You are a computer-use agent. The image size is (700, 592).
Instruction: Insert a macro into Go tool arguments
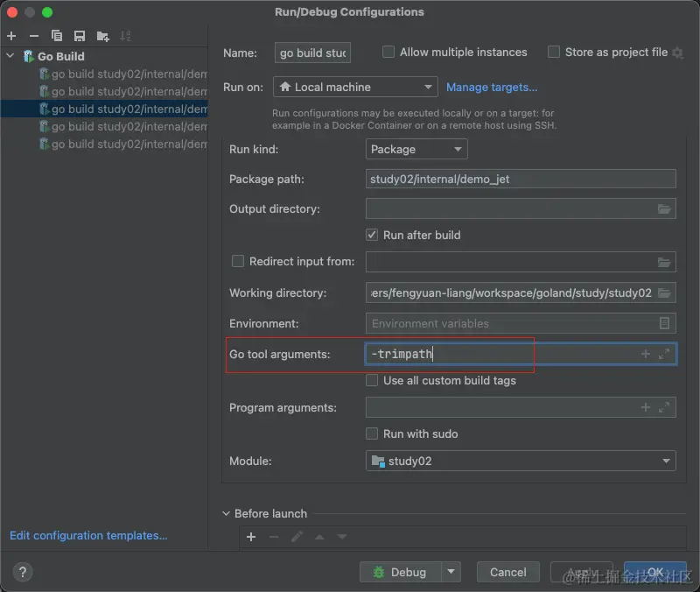[646, 354]
